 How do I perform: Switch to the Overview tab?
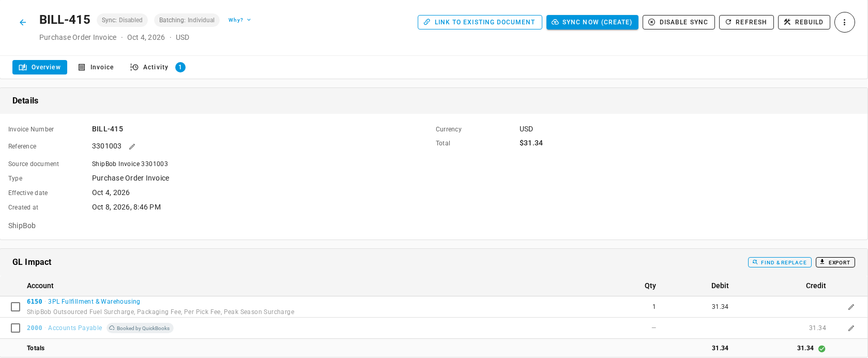coord(40,67)
